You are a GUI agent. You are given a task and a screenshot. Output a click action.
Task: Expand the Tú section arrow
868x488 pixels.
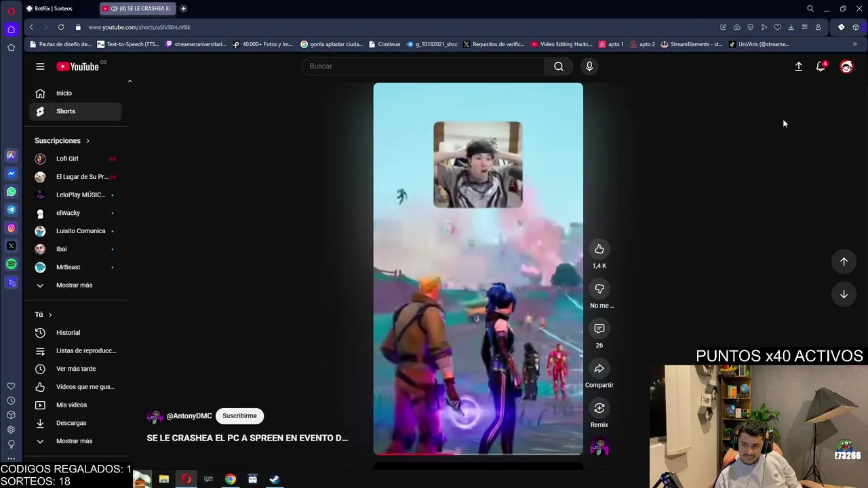coord(50,314)
